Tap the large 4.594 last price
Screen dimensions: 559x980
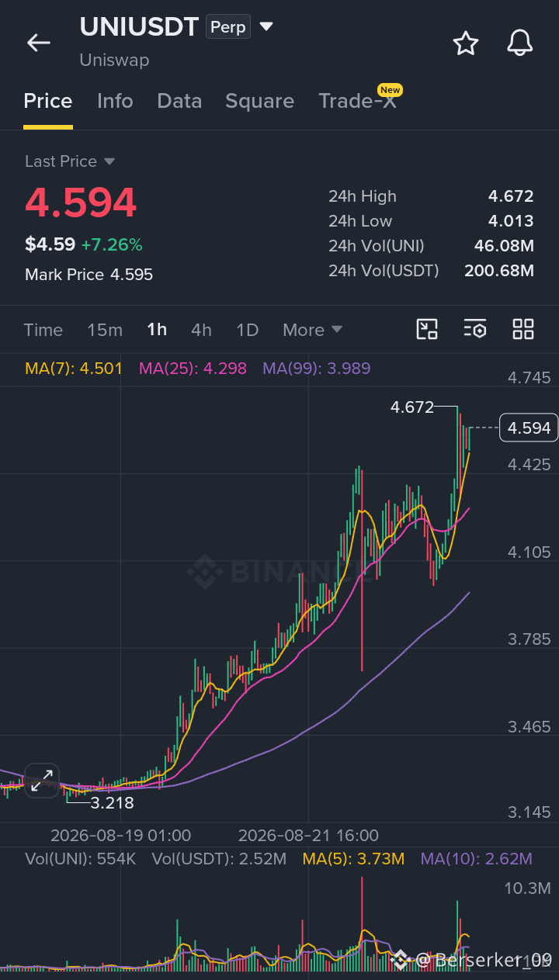coord(81,203)
